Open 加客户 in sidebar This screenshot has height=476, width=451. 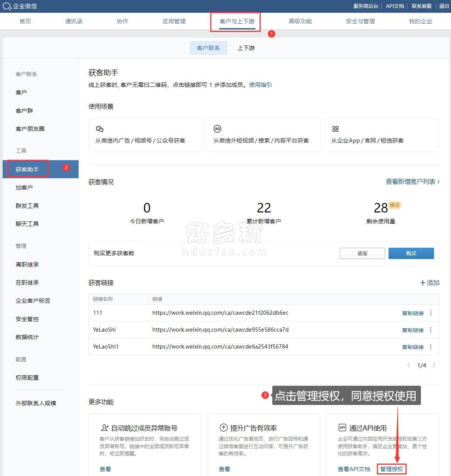(x=24, y=188)
